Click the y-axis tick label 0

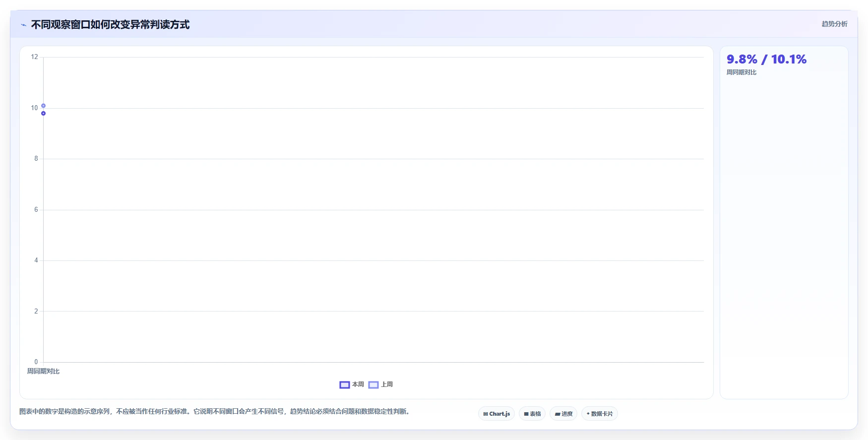[36, 362]
